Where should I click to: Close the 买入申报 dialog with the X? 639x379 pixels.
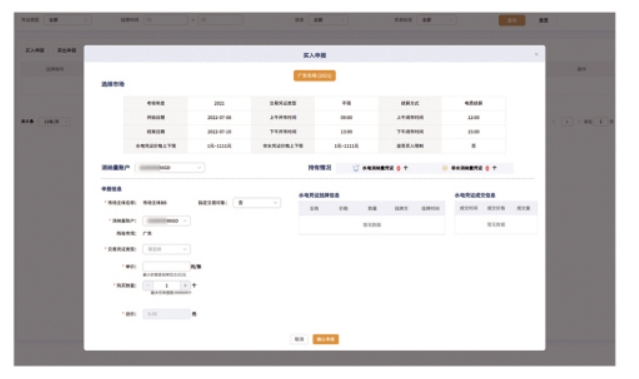[536, 54]
